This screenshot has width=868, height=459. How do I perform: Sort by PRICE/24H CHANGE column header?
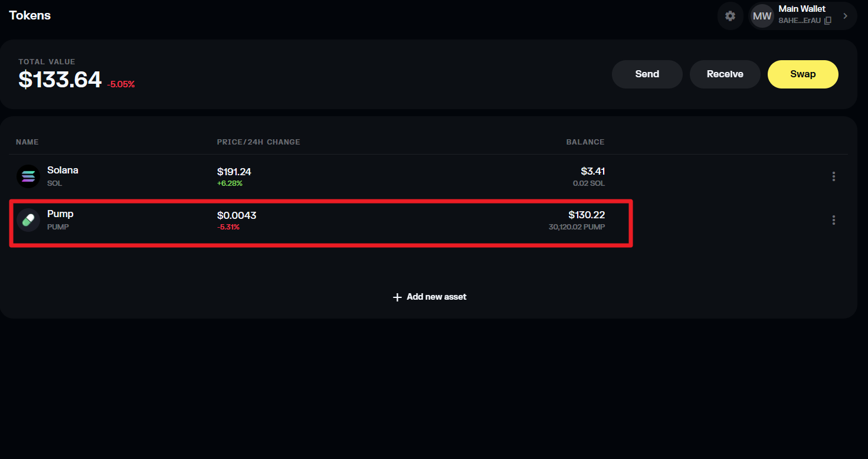tap(258, 142)
